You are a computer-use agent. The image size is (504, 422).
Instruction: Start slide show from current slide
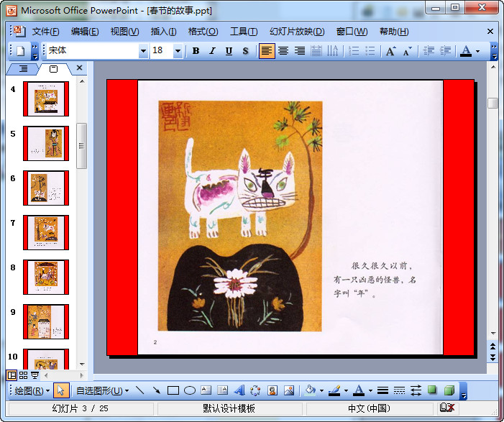tap(35, 375)
